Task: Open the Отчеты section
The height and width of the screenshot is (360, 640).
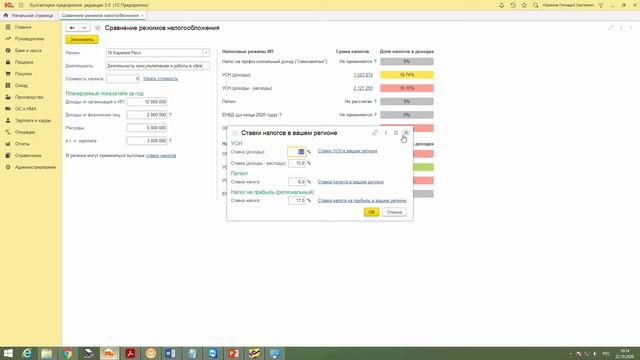Action: pyautogui.click(x=22, y=144)
